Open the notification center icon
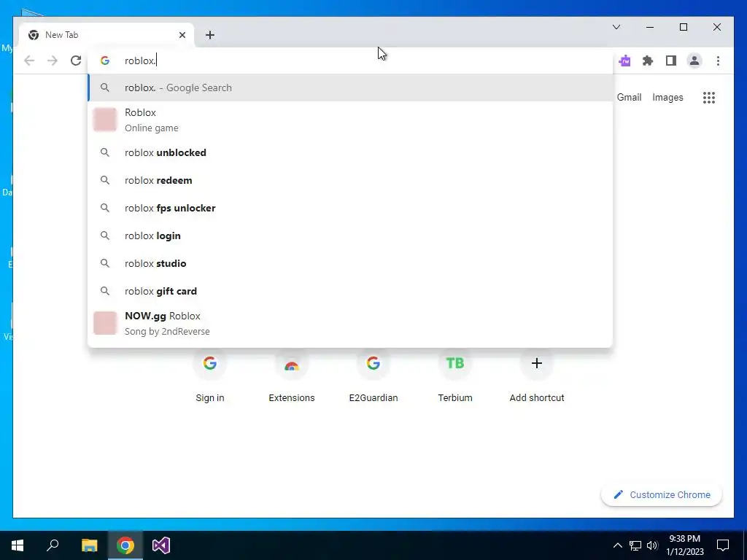Image resolution: width=747 pixels, height=560 pixels. 723,545
